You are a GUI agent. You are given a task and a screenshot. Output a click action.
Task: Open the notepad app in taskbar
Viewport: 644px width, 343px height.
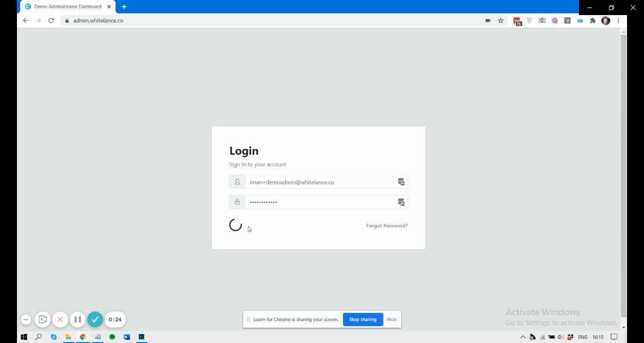coord(98,337)
